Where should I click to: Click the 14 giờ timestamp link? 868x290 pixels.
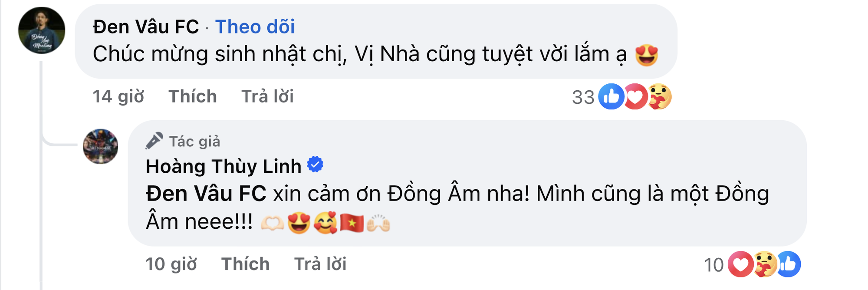coord(118,96)
